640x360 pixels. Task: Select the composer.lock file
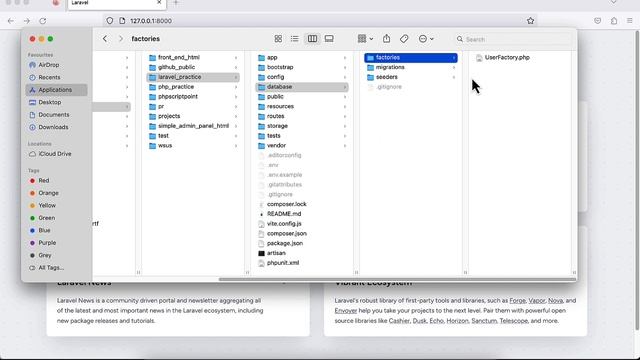coord(302,204)
